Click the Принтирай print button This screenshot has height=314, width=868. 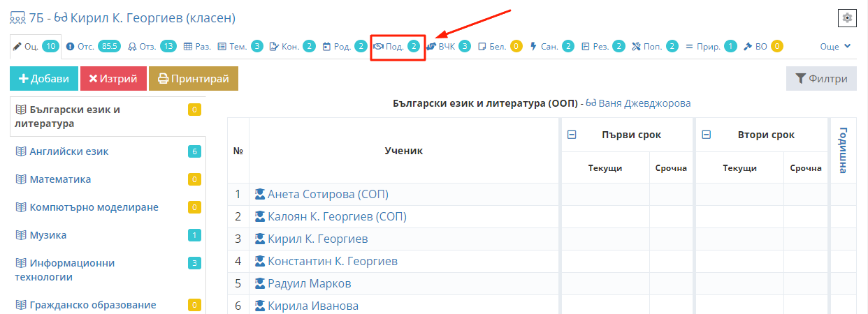pyautogui.click(x=194, y=79)
